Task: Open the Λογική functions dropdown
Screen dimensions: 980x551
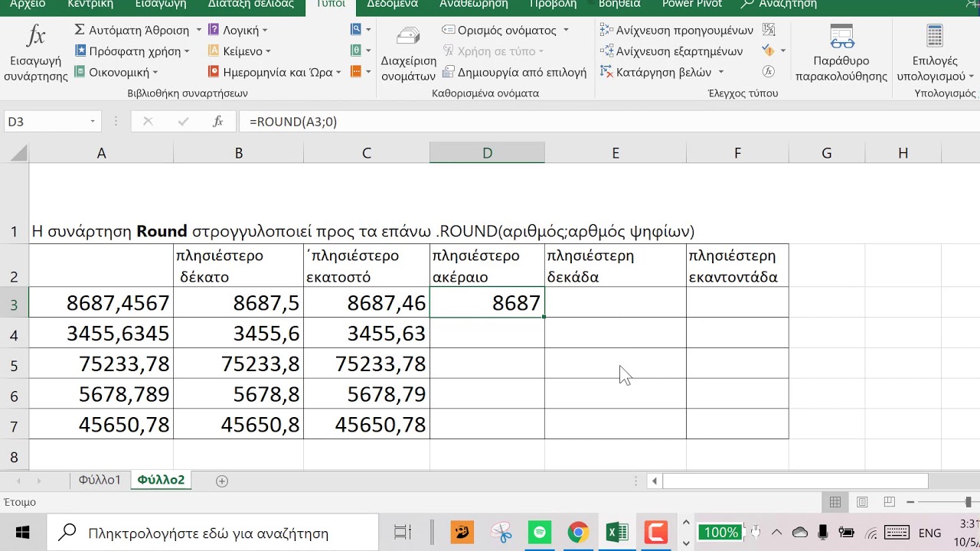Action: point(238,30)
